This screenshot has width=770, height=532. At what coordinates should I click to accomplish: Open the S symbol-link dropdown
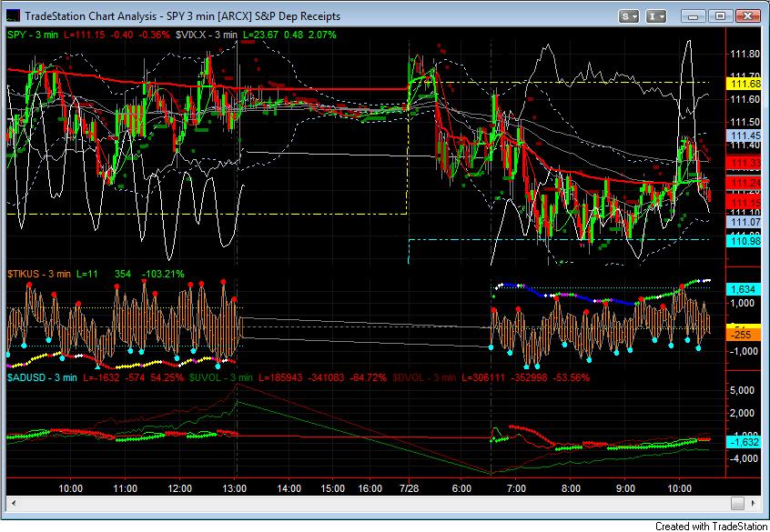tap(628, 16)
